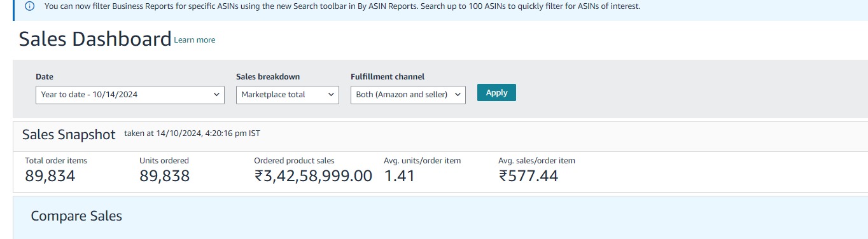Viewport: 868px width, 239px height.
Task: Click the Total order items label
Action: [x=56, y=161]
